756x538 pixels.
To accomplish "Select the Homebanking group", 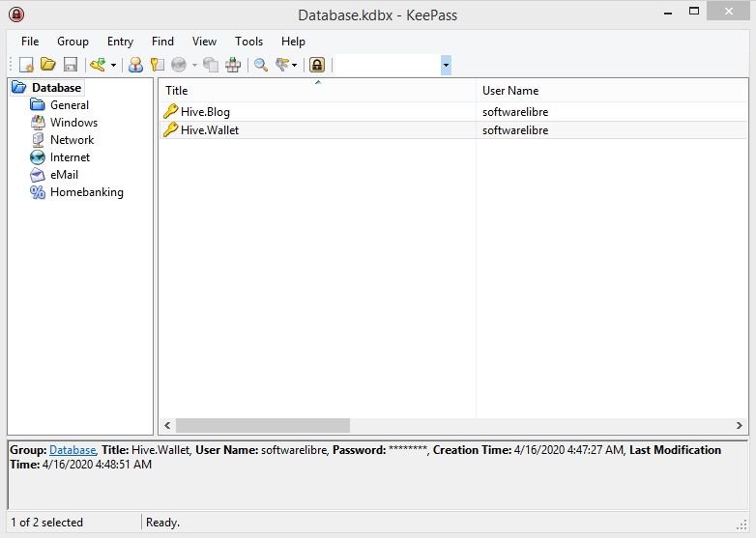I will tap(87, 192).
